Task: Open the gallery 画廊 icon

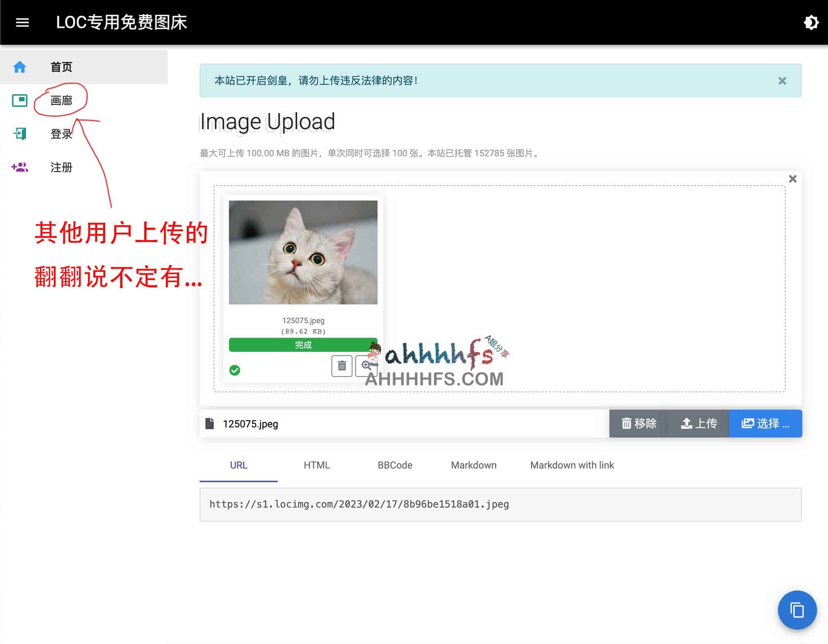Action: pos(20,101)
